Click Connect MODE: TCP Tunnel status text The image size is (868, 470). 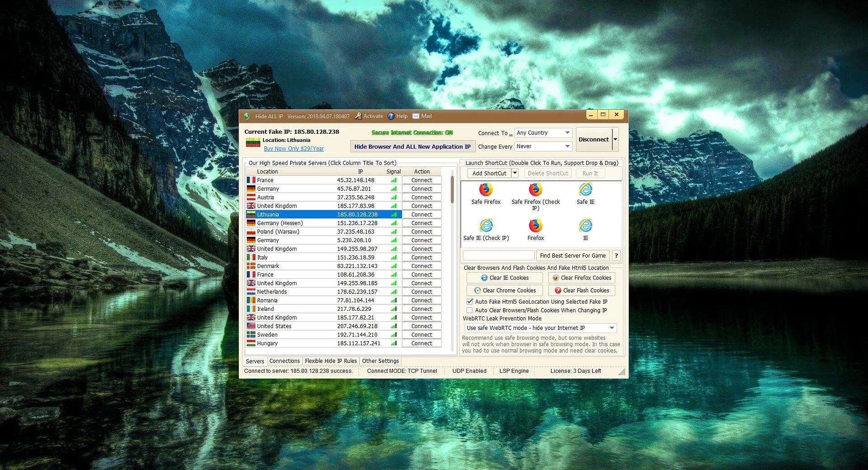tap(402, 371)
